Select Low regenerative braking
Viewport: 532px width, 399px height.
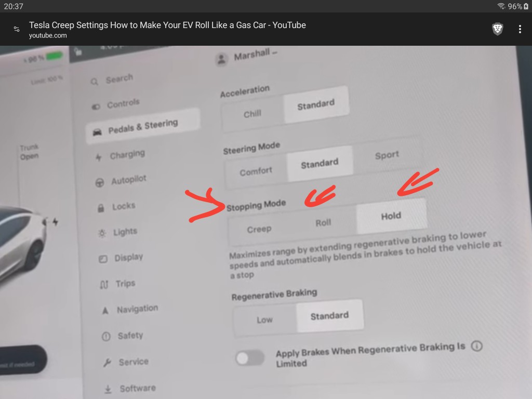pos(264,320)
